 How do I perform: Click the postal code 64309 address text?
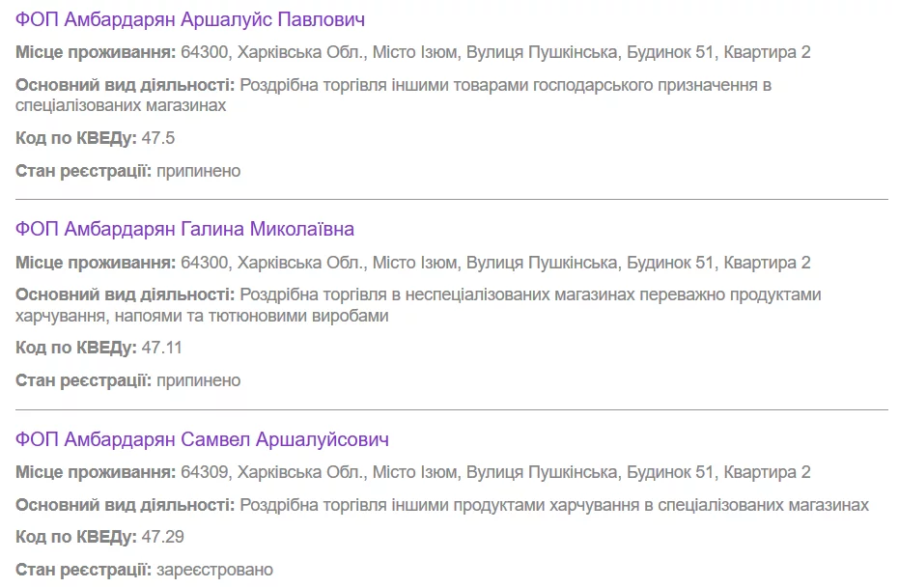click(494, 472)
